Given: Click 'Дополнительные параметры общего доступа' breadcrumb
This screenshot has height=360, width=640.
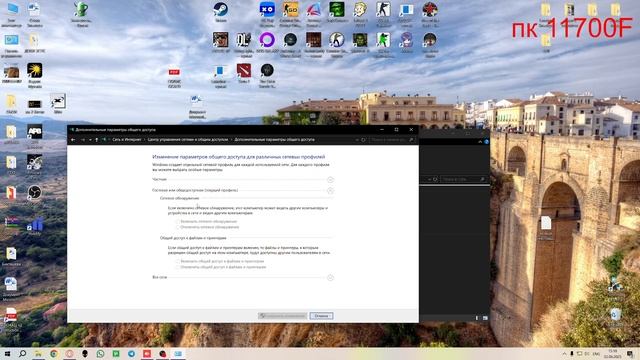Looking at the screenshot, I should [274, 140].
